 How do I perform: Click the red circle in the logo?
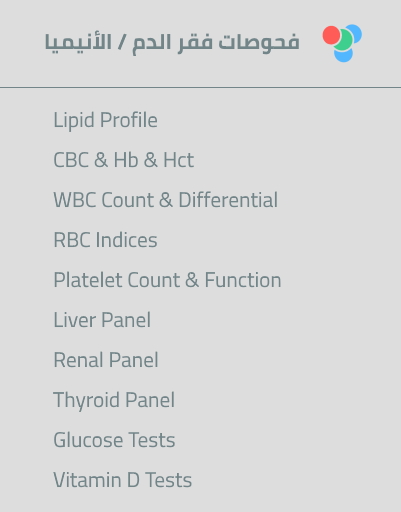tap(331, 35)
